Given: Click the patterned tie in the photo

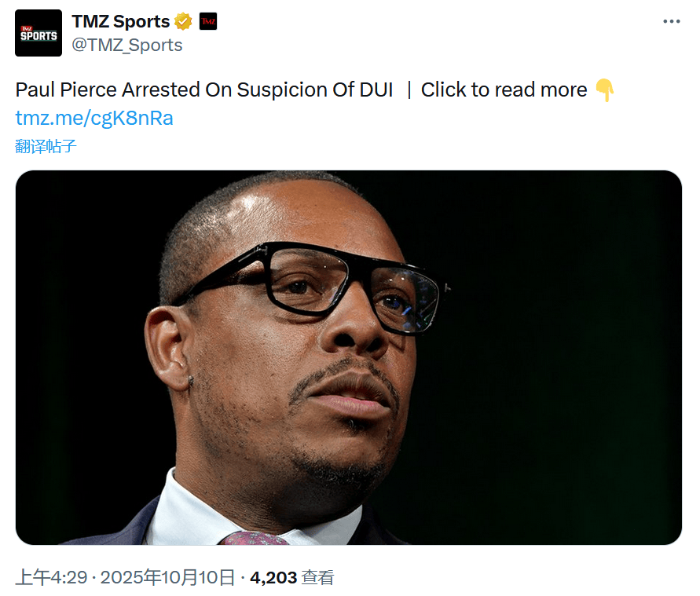Looking at the screenshot, I should [255, 538].
